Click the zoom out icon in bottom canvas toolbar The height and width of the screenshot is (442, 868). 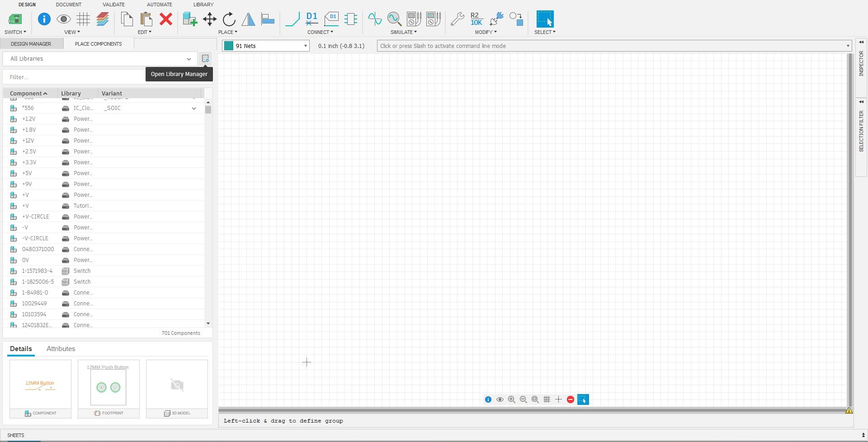click(x=524, y=399)
